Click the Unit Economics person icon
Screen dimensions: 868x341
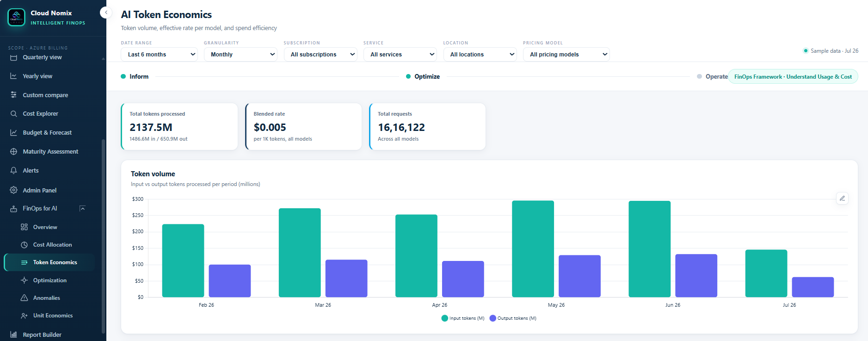tap(24, 316)
